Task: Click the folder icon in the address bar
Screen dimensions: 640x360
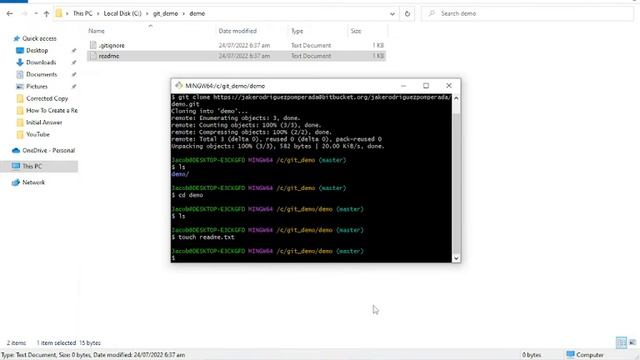Action: coord(59,13)
